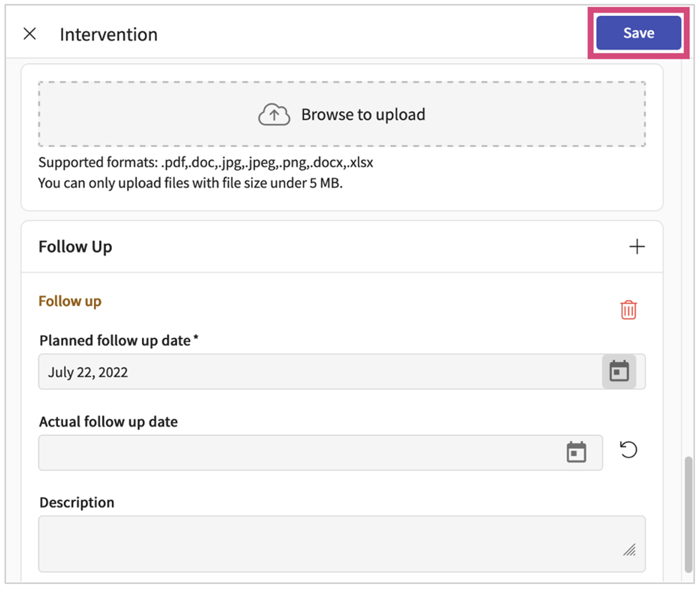Screen dimensions: 700x589
Task: Click the Follow up entry label
Action: pyautogui.click(x=69, y=301)
